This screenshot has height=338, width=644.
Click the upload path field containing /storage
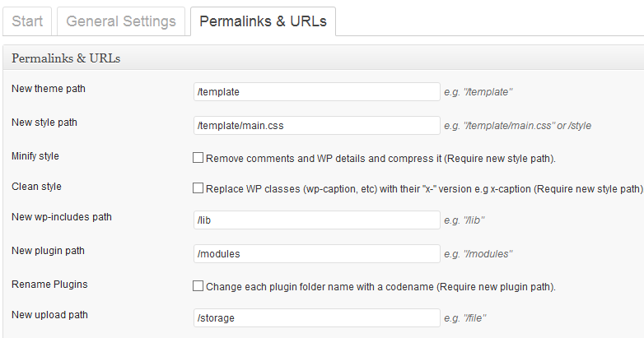pos(315,317)
